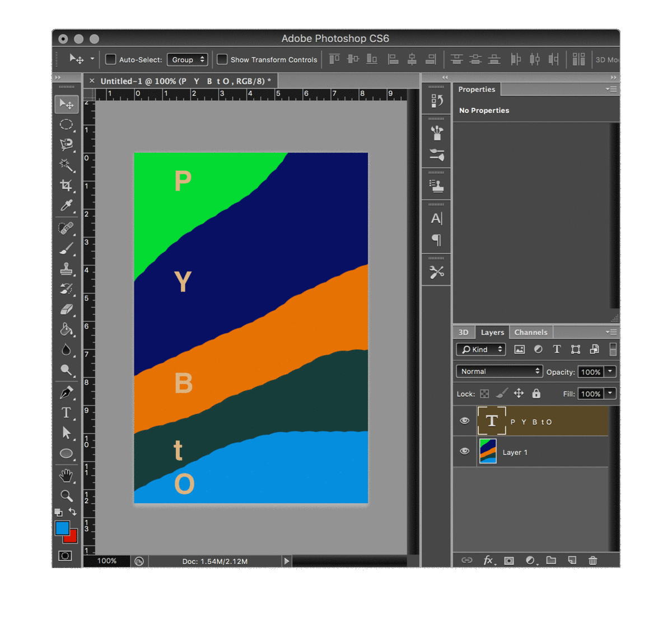Hide Layer 1 visibility eye
672x638 pixels.
coord(465,451)
